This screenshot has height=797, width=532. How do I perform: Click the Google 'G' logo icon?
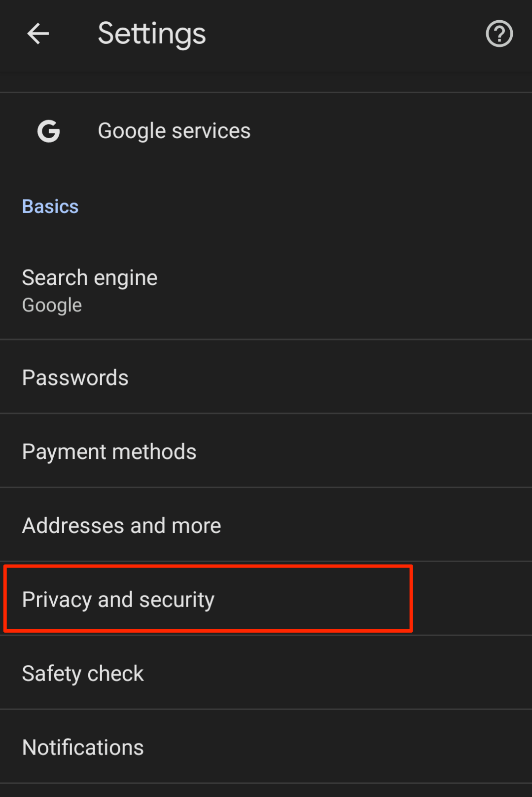click(48, 131)
